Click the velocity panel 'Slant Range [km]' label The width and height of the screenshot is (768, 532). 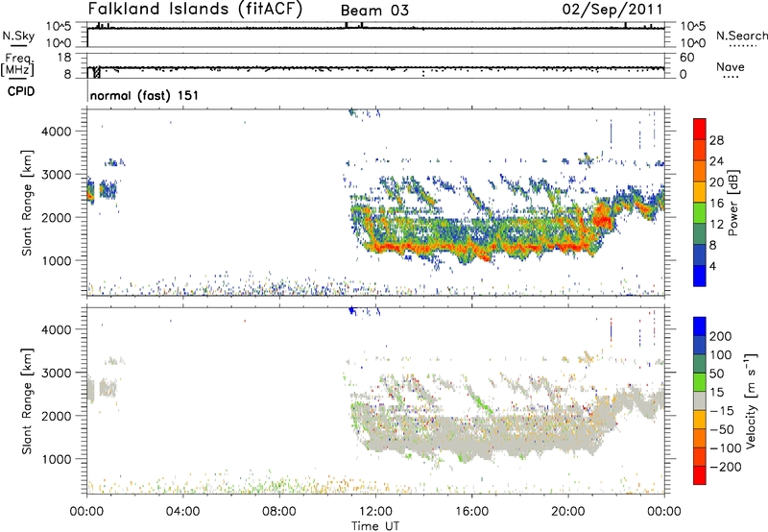click(27, 401)
